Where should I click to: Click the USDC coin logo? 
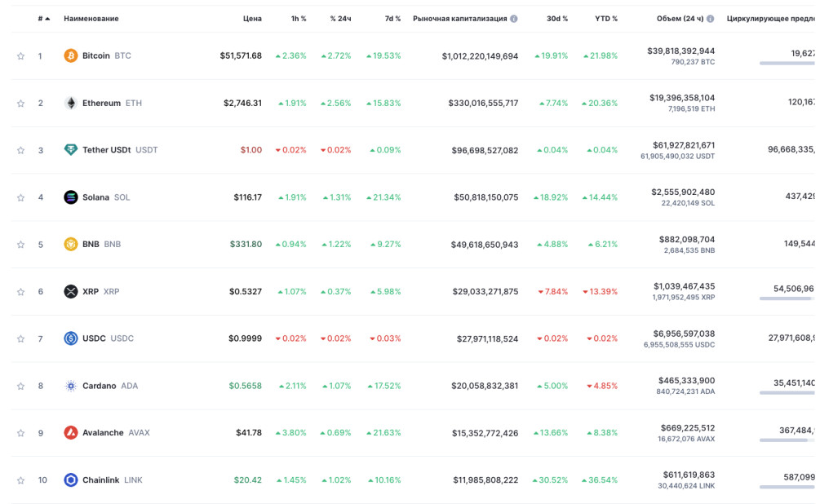click(x=71, y=338)
